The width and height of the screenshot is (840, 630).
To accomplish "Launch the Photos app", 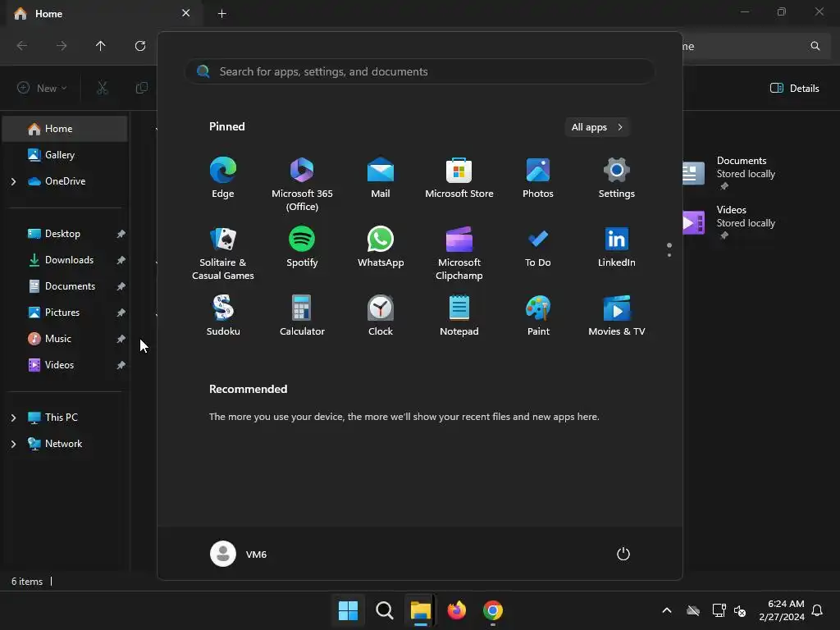I will [x=538, y=178].
